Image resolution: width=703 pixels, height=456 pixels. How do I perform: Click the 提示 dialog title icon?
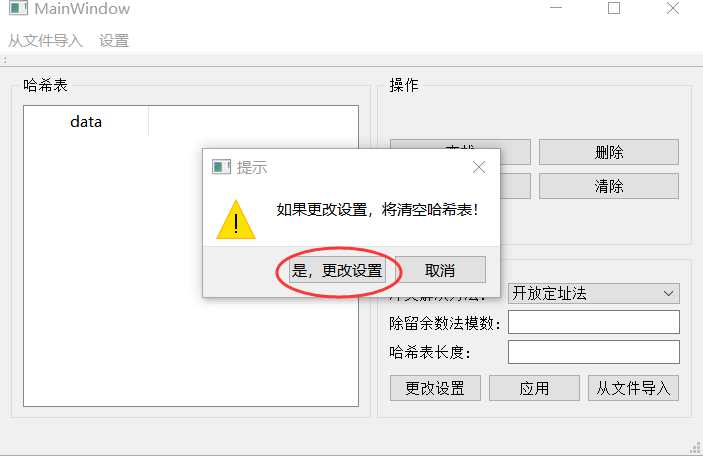tap(221, 167)
